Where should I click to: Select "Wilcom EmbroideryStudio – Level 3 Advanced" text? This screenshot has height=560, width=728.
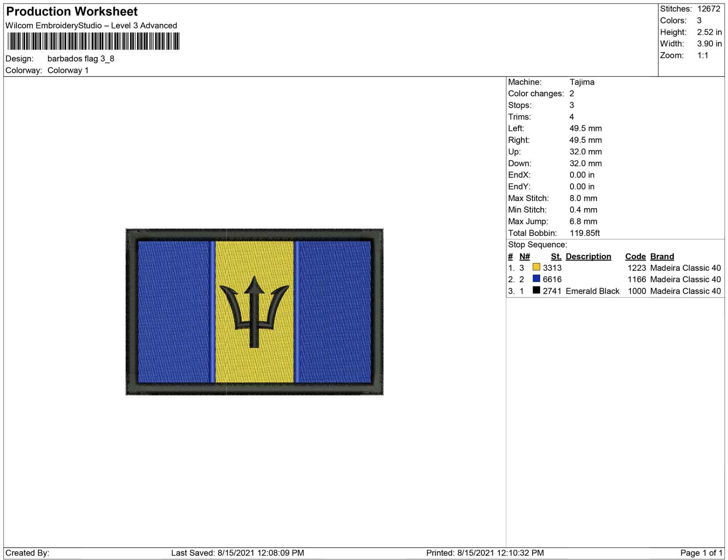point(91,26)
